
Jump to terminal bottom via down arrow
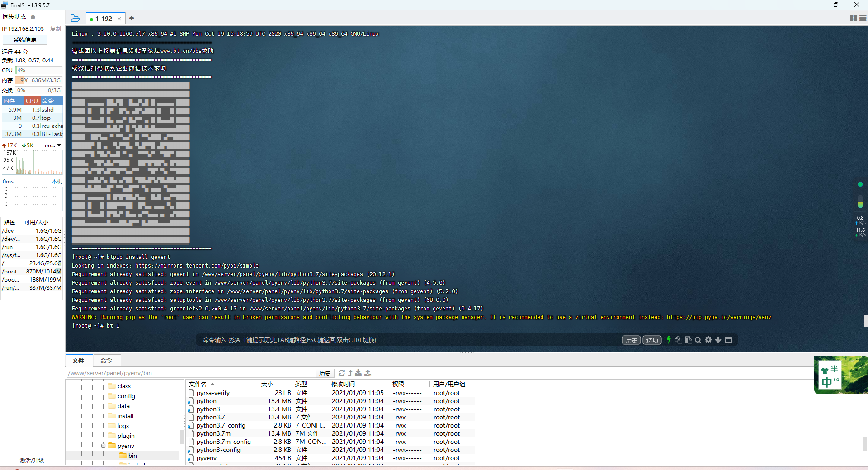[718, 340]
